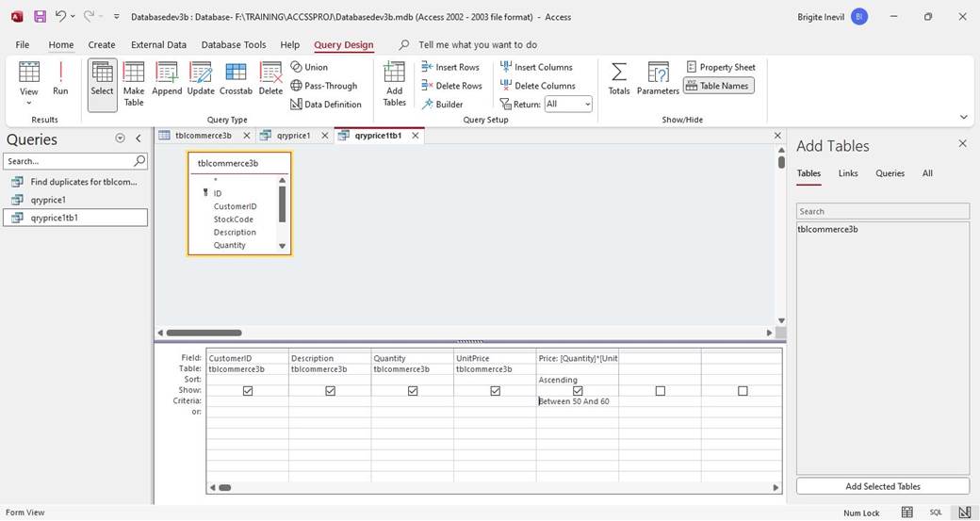Click the Update query icon
The image size is (980, 521).
201,79
